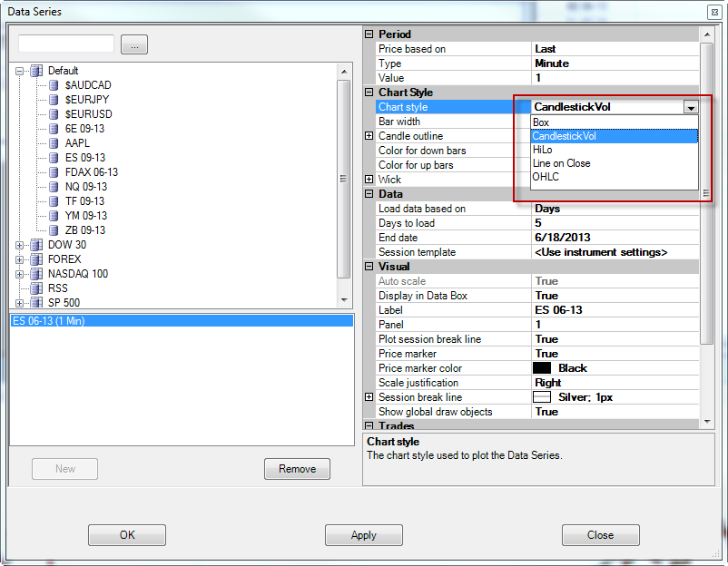Select ES 06-13 (1 Min) data series
This screenshot has width=728, height=566.
coord(182,321)
